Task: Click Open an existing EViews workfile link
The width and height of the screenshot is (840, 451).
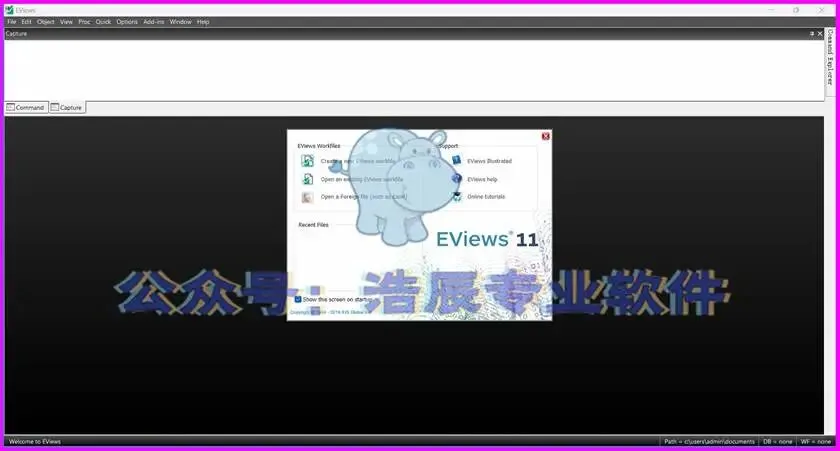Action: tap(362, 179)
